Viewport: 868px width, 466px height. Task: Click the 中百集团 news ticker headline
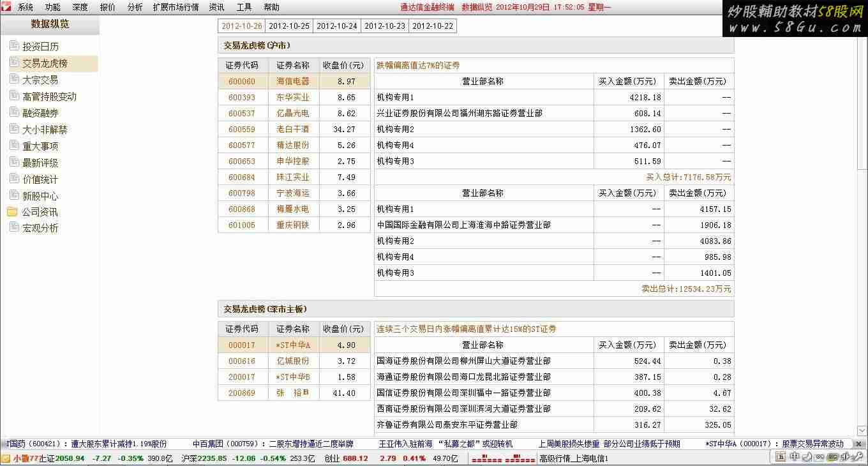tap(273, 444)
